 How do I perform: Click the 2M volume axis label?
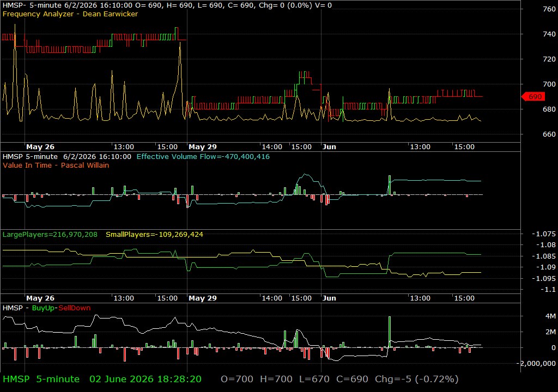pyautogui.click(x=550, y=332)
